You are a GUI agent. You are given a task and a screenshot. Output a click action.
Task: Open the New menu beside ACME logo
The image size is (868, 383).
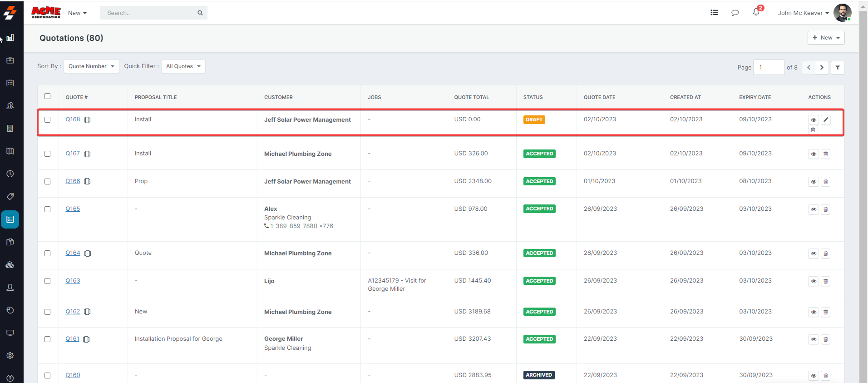(77, 13)
